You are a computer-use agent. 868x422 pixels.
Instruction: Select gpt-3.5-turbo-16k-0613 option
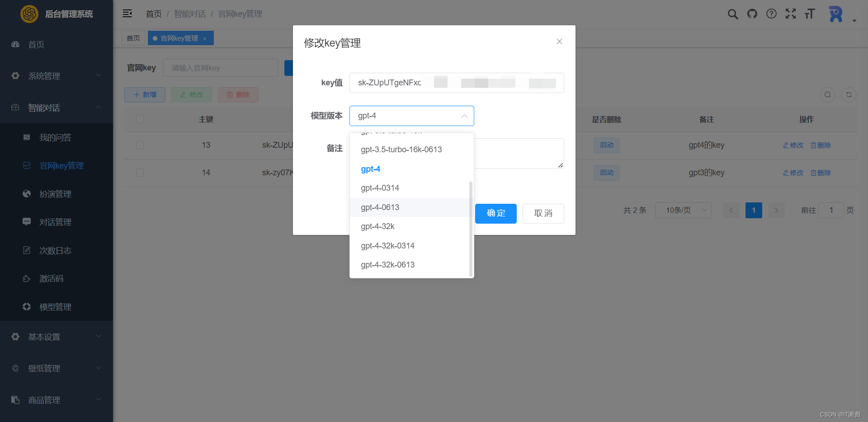[411, 150]
